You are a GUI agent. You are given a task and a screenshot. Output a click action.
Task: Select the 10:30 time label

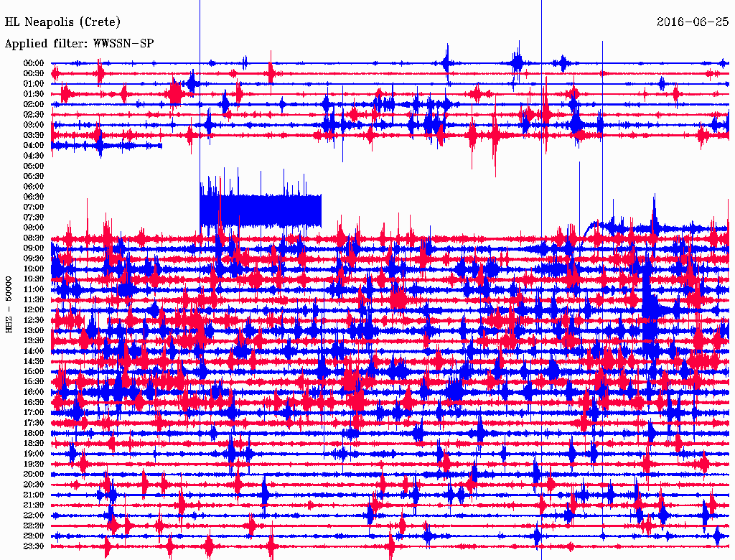click(34, 279)
